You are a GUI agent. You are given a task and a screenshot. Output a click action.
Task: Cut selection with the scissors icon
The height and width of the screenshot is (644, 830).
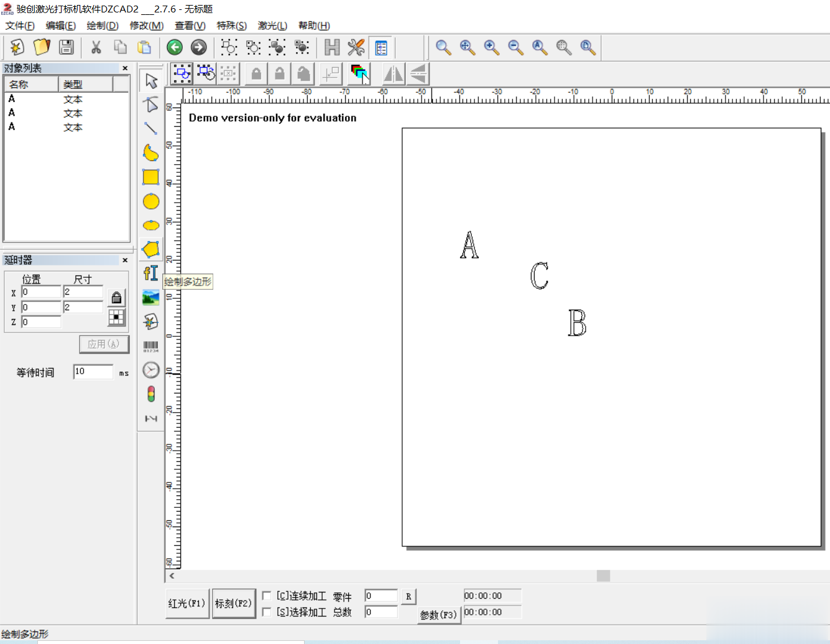point(96,47)
